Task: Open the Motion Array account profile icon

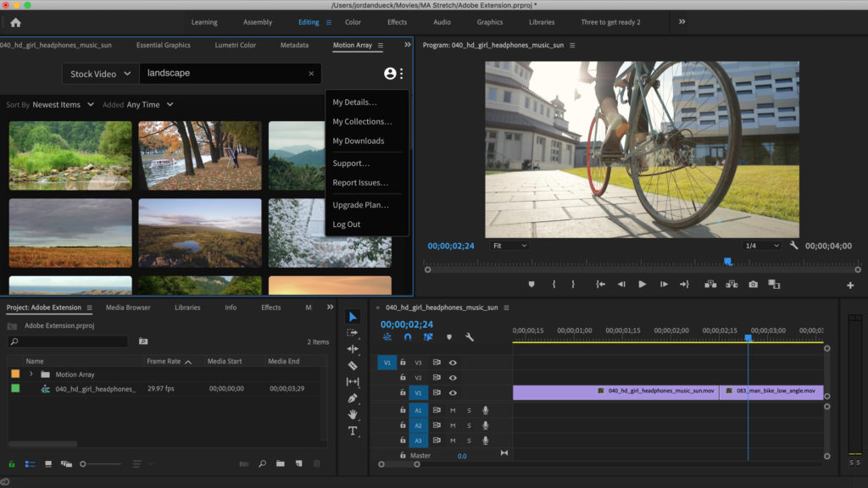Action: [390, 74]
